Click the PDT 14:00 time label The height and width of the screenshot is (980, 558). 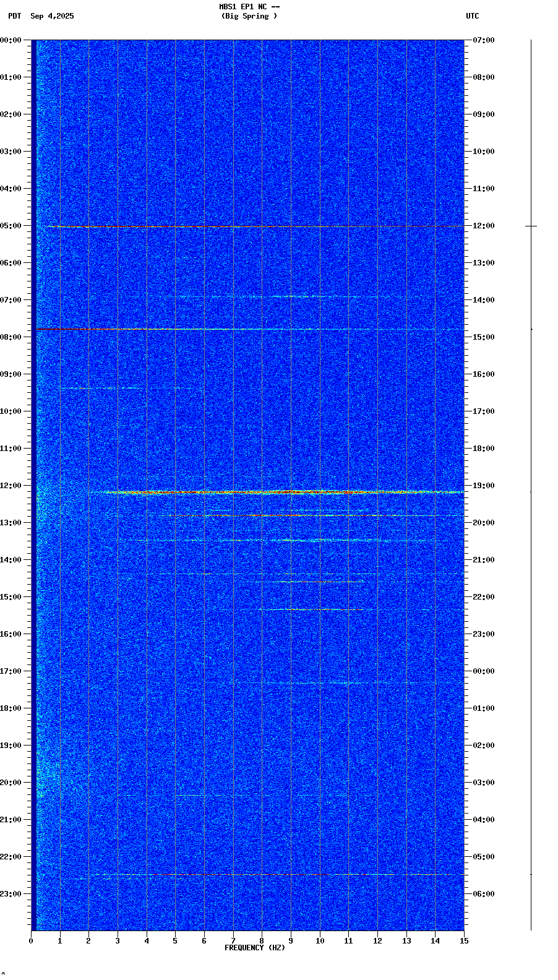(11, 560)
